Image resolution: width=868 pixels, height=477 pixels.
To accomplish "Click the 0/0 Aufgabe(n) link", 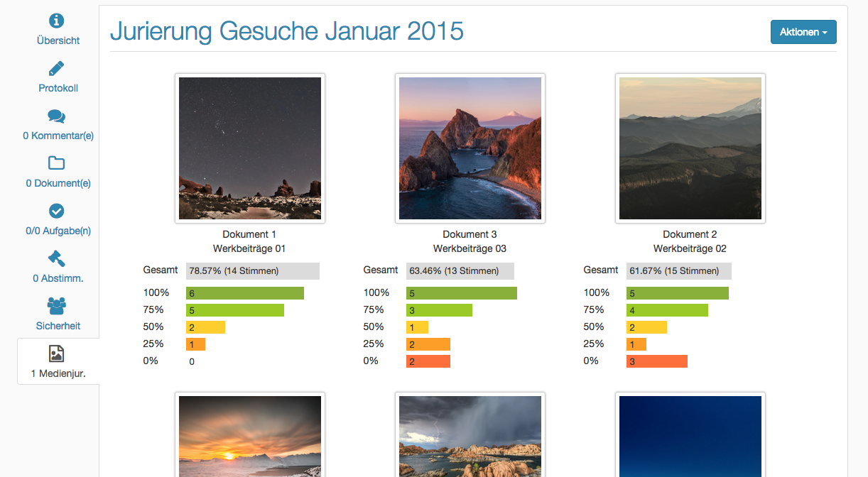I will pyautogui.click(x=58, y=231).
